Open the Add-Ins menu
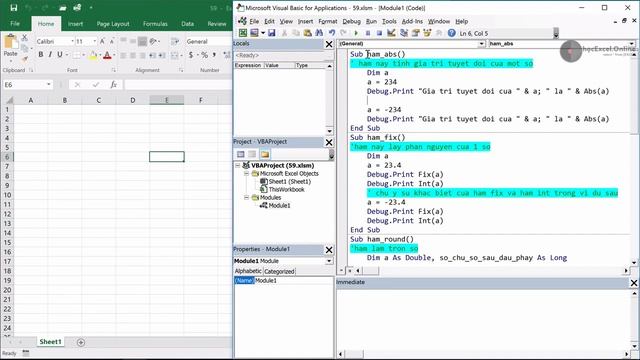Viewport: 640px width, 360px height. [412, 21]
